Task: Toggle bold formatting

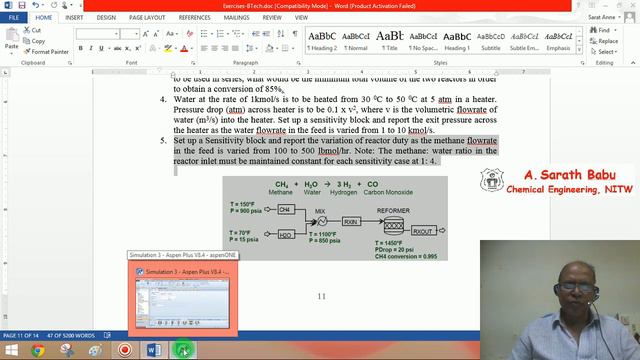Action: pos(80,49)
